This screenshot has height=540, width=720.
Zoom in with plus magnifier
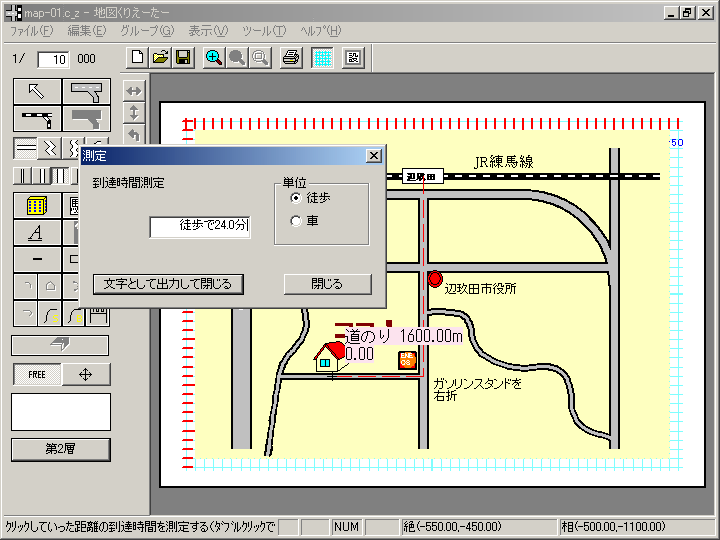[x=214, y=58]
